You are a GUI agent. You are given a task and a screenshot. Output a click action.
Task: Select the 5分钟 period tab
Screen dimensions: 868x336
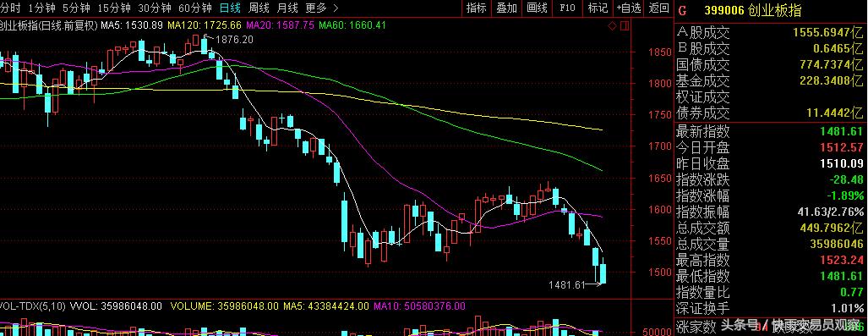point(76,8)
